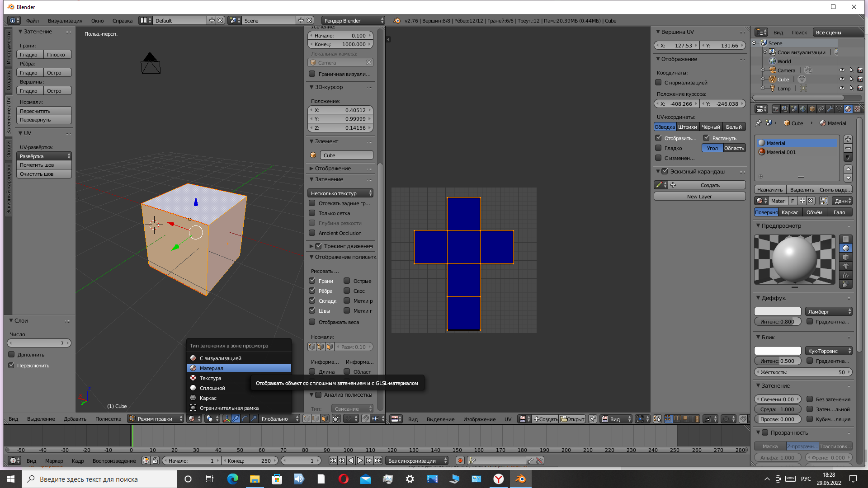
Task: Open the Ламберт diffuse shader dropdown
Action: point(829,311)
